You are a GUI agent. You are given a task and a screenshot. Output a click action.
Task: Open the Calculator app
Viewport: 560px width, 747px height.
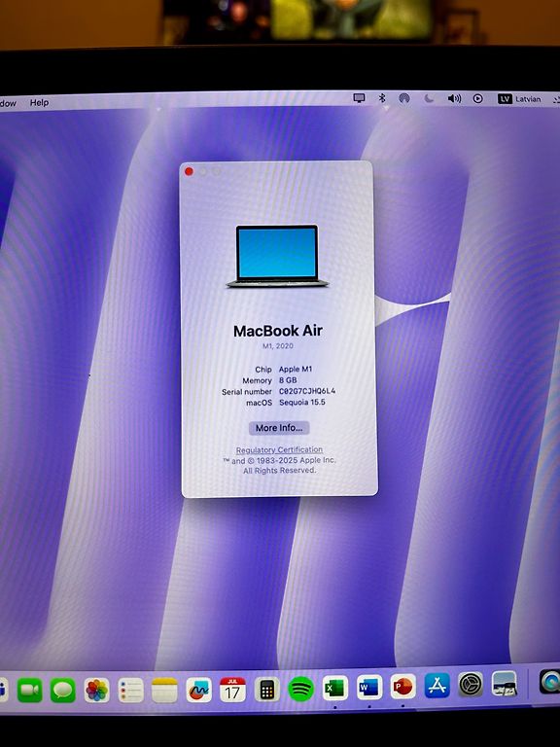(x=266, y=689)
